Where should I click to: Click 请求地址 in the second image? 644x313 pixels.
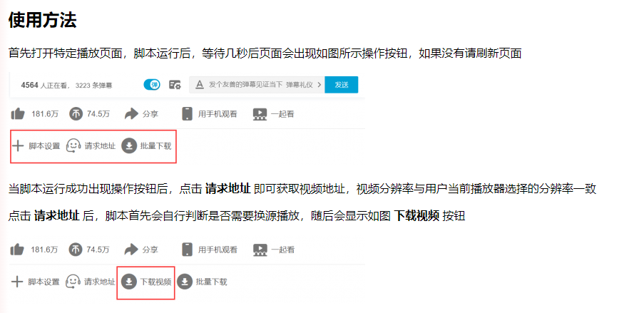click(x=100, y=282)
